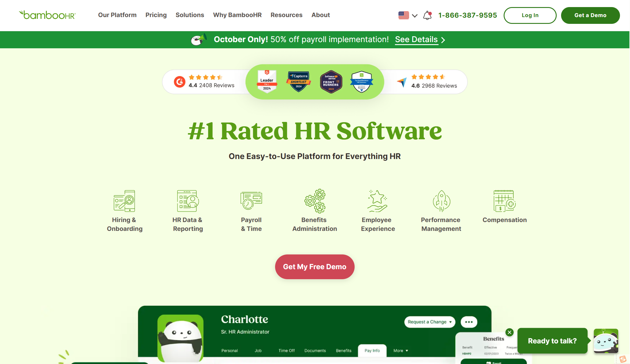Open the Our Platform menu
The width and height of the screenshot is (630, 364).
click(117, 15)
